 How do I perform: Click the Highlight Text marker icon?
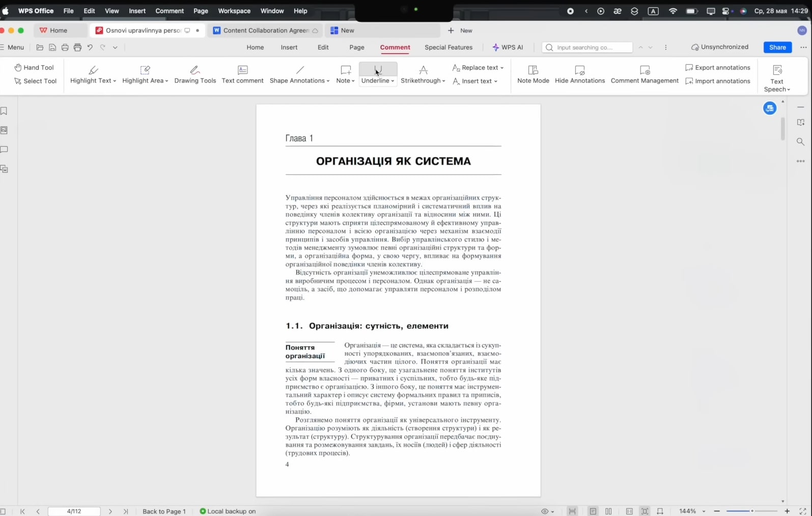[x=93, y=70]
